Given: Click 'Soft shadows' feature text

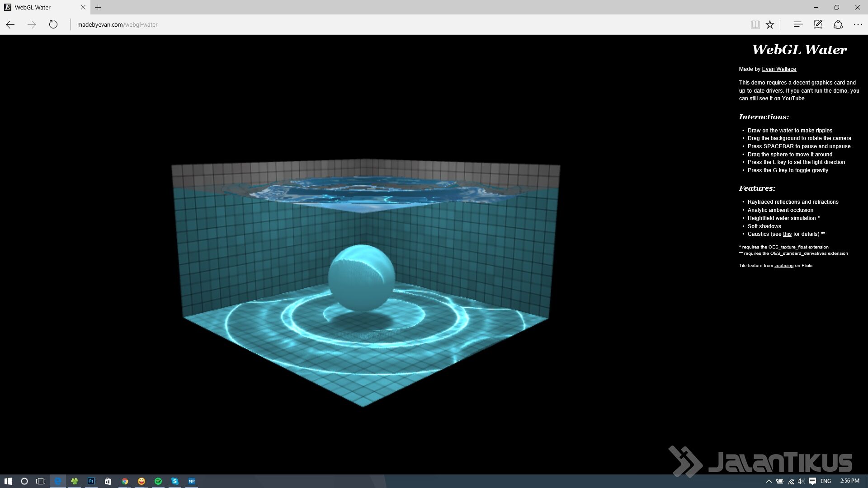Looking at the screenshot, I should 764,226.
